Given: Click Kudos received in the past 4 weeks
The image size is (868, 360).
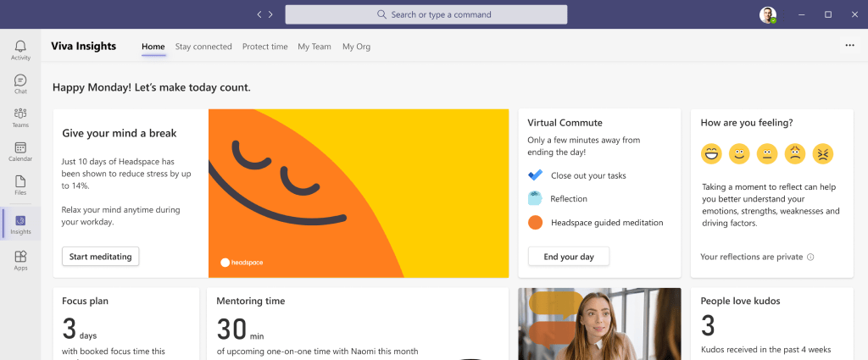Looking at the screenshot, I should pos(766,350).
